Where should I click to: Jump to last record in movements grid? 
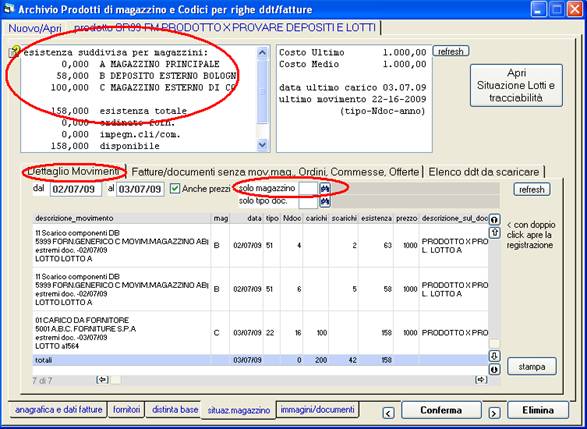click(x=494, y=369)
